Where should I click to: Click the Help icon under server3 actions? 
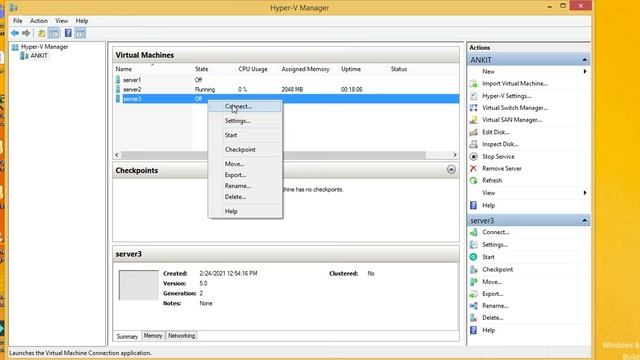tap(473, 330)
